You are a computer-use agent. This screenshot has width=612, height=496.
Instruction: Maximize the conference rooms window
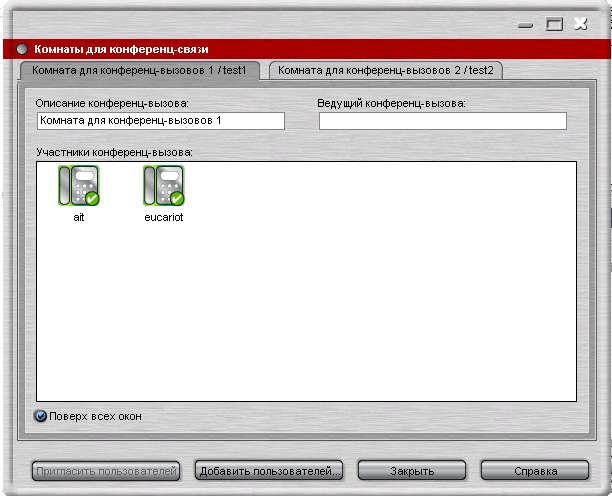(x=554, y=24)
